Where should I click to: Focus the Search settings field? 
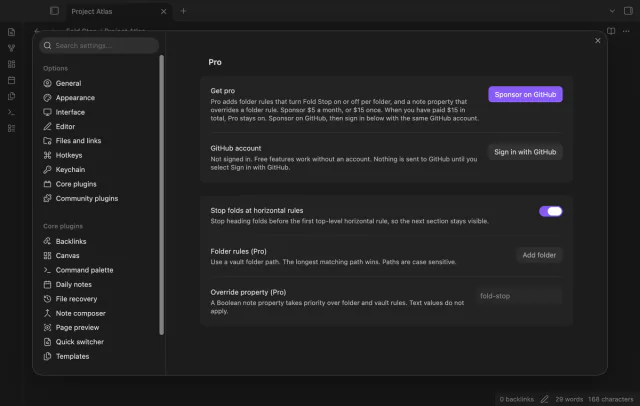tap(99, 45)
